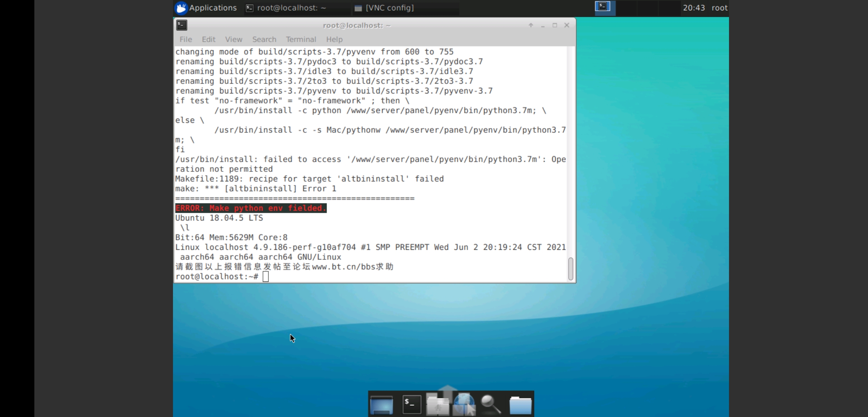Select the third workspace in the pager

pyautogui.click(x=648, y=8)
